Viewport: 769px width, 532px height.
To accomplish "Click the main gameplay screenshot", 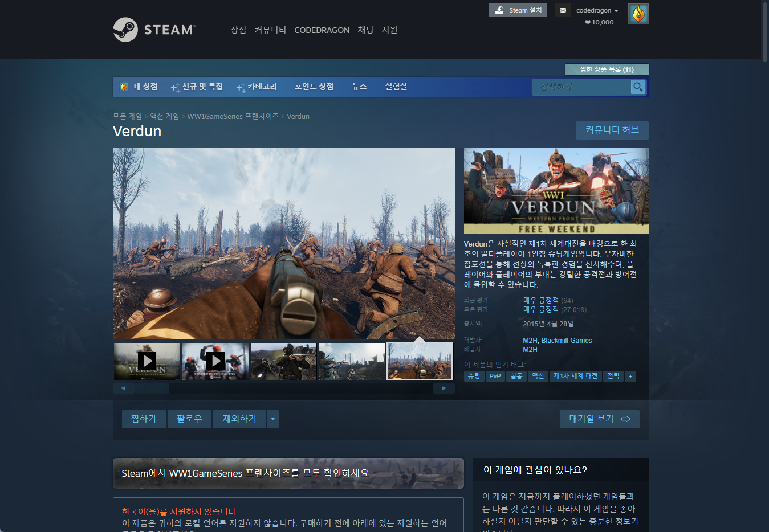I will [x=284, y=243].
